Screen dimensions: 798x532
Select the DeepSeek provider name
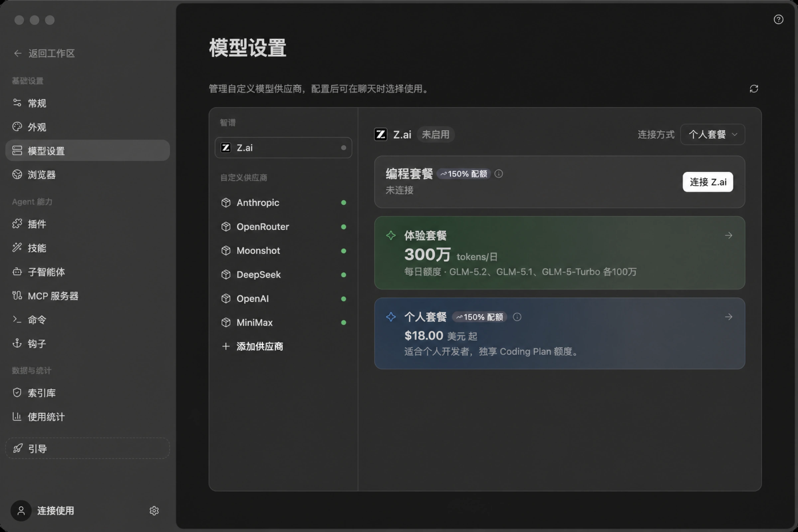click(x=259, y=275)
